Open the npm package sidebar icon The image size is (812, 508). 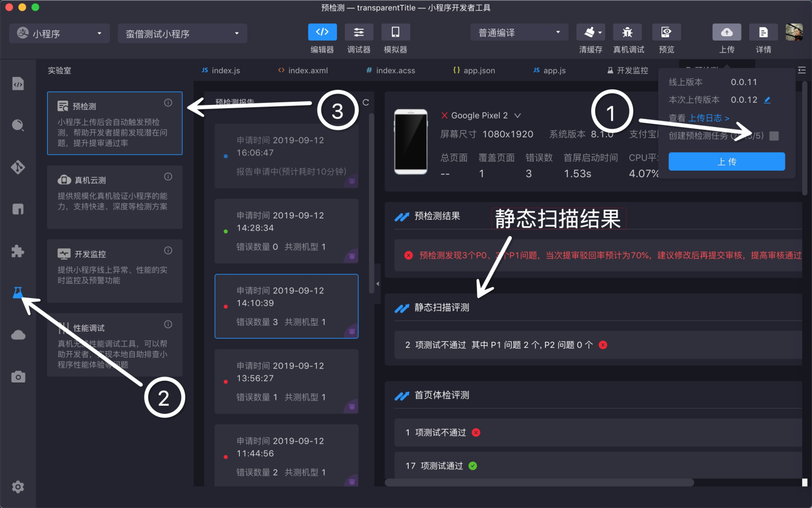[x=18, y=209]
